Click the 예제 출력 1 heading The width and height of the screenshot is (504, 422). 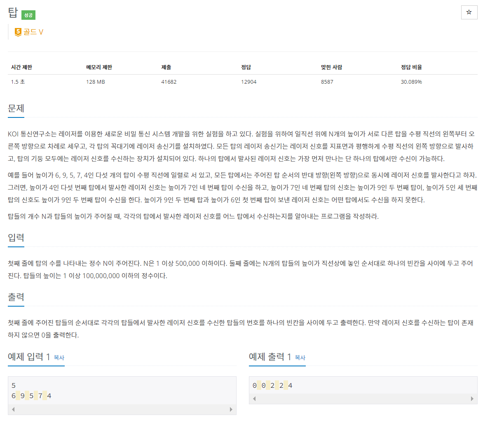(270, 357)
